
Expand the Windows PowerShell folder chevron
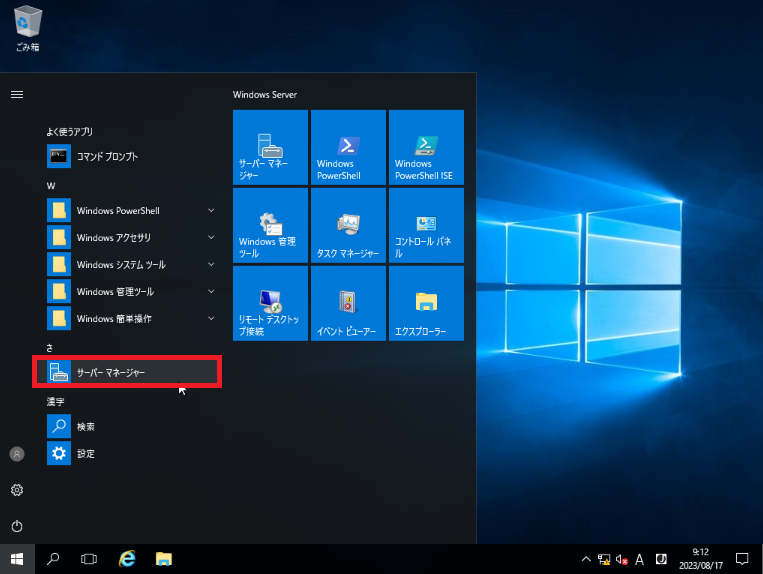pyautogui.click(x=211, y=211)
